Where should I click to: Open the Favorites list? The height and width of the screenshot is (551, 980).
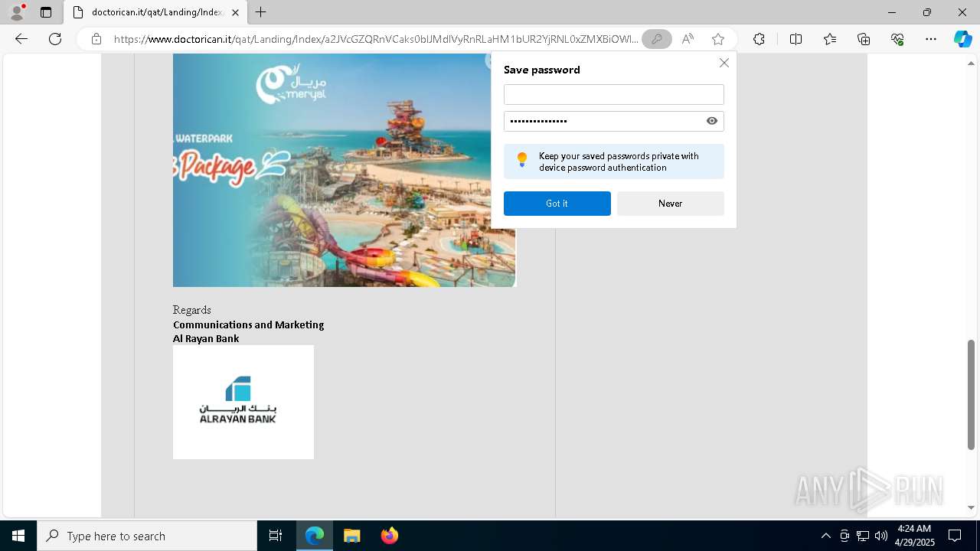click(x=830, y=39)
